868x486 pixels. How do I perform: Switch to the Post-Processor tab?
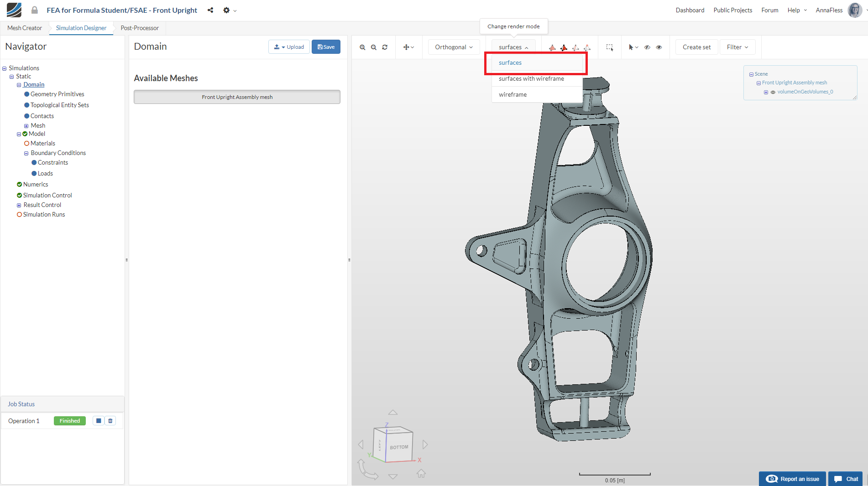coord(139,28)
